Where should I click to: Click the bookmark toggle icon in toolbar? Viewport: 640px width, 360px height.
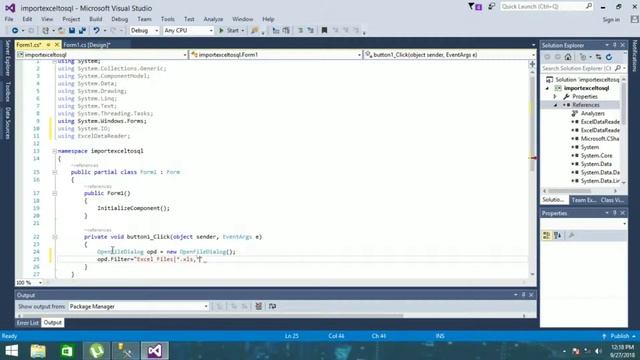pyautogui.click(x=324, y=31)
